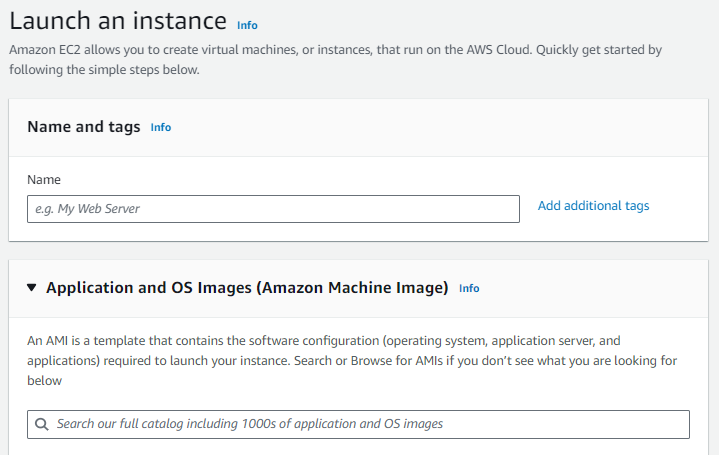Click the AMI template description paragraph
Viewport: 719px width, 455px height.
click(352, 361)
